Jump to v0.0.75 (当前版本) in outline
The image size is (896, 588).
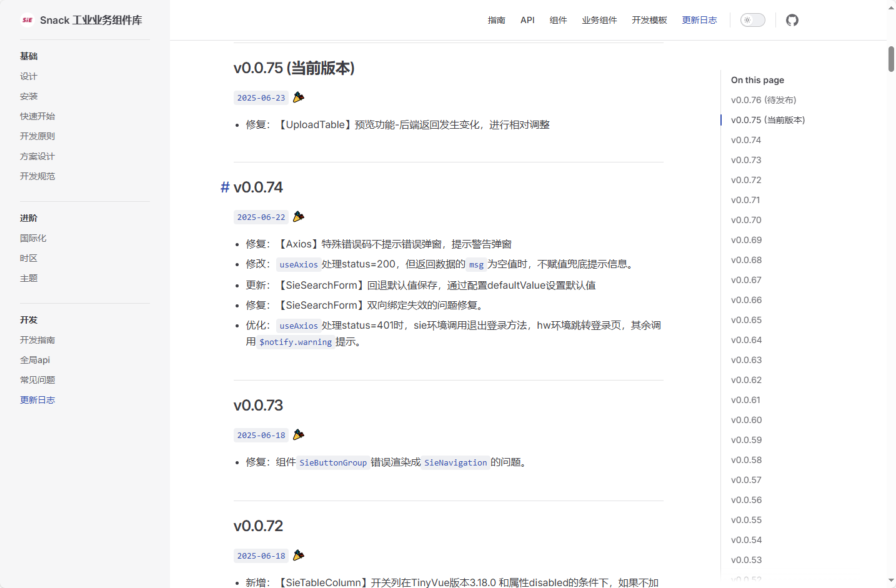(768, 120)
